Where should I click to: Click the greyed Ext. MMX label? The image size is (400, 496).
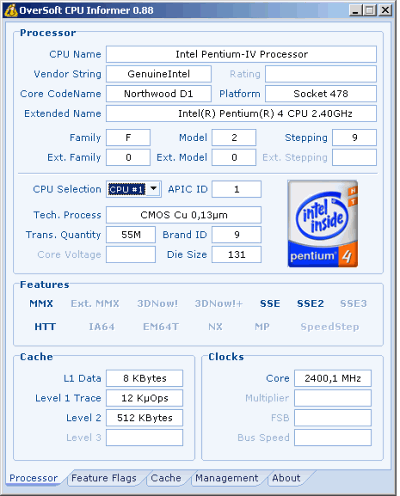[x=95, y=304]
